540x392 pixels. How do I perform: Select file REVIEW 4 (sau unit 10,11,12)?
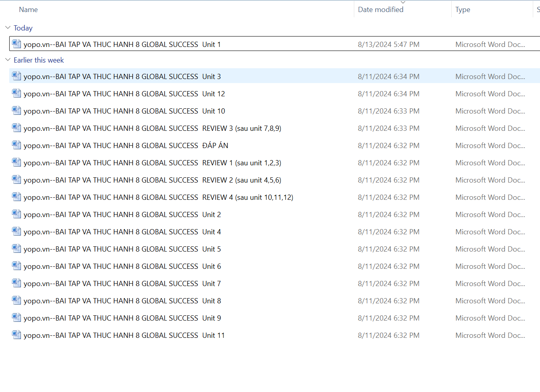tap(158, 197)
